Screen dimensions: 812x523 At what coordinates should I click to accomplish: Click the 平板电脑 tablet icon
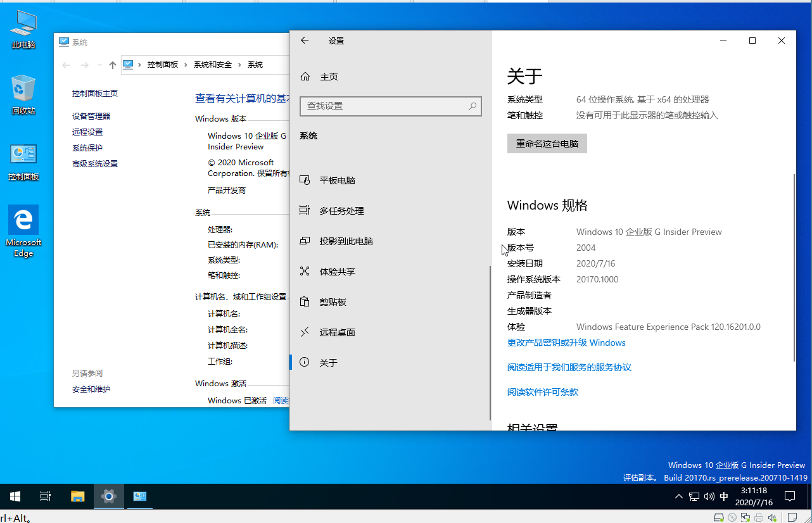[x=305, y=180]
